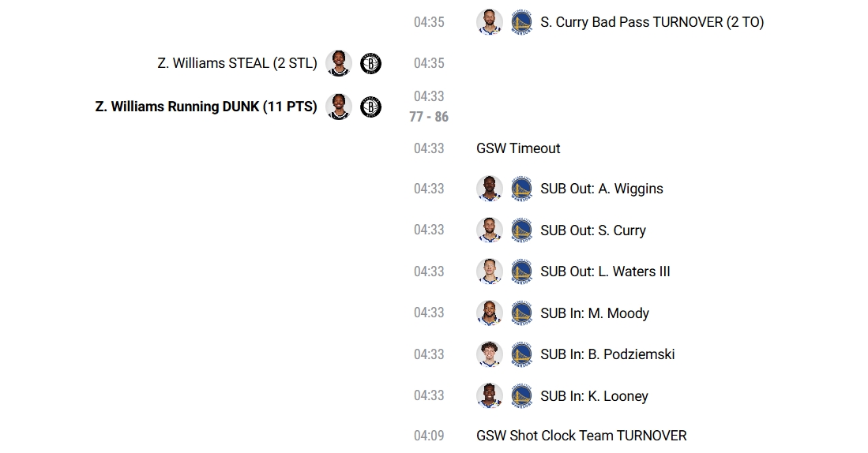The height and width of the screenshot is (453, 868).
Task: Click B. Podziemski player headshot
Action: coord(490,354)
